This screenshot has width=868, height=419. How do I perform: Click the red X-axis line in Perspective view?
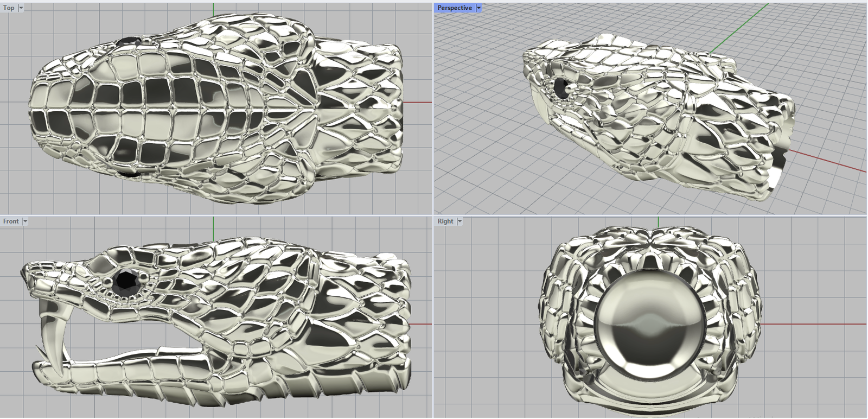coord(830,162)
